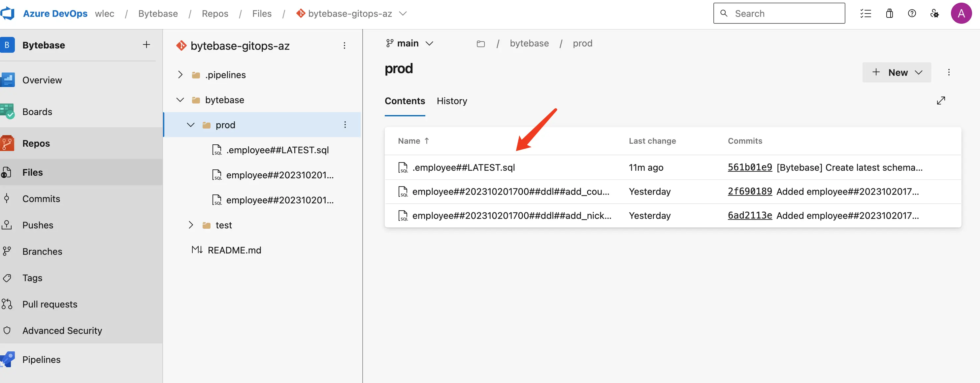Screen dimensions: 980x383
Task: Click the Advanced Security shield icon
Action: (7, 330)
